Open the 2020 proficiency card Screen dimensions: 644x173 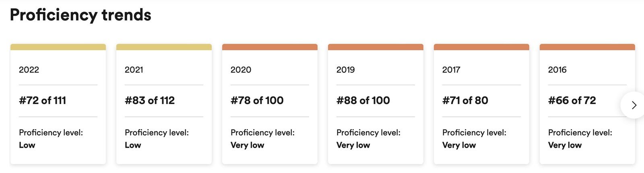[x=270, y=104]
